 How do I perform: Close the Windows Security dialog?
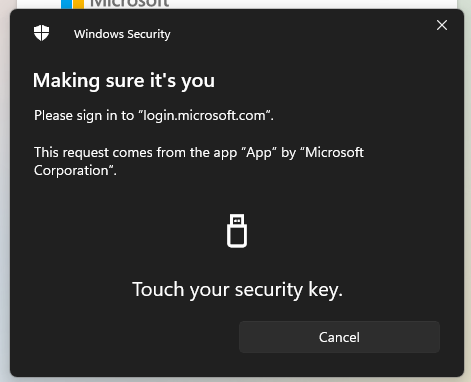442,25
